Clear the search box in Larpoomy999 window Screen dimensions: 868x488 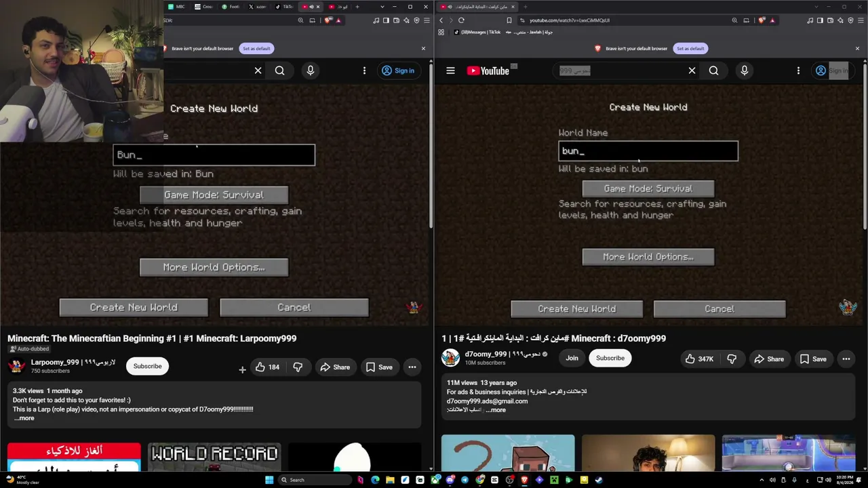tap(258, 70)
